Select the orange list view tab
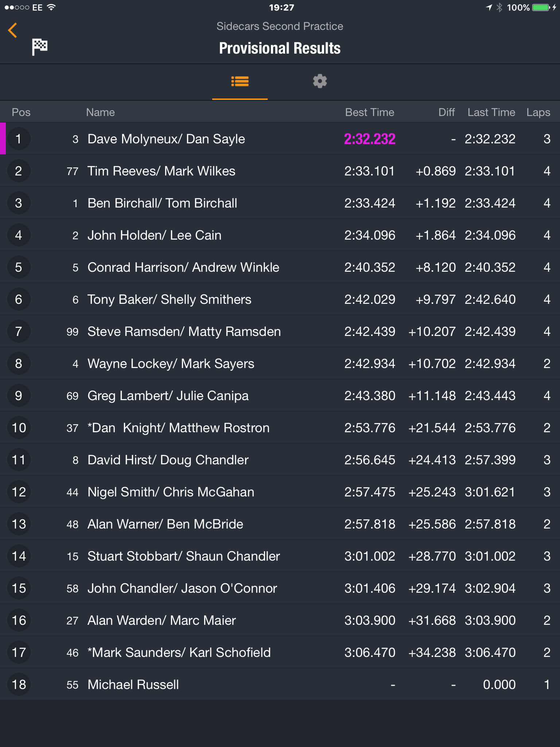560x747 pixels. pyautogui.click(x=240, y=81)
